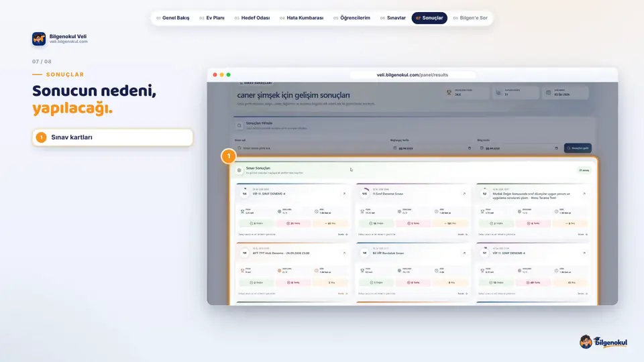
Task: Click clock icon on Bil VİP Bursluluk card
Action: [x=436, y=270]
